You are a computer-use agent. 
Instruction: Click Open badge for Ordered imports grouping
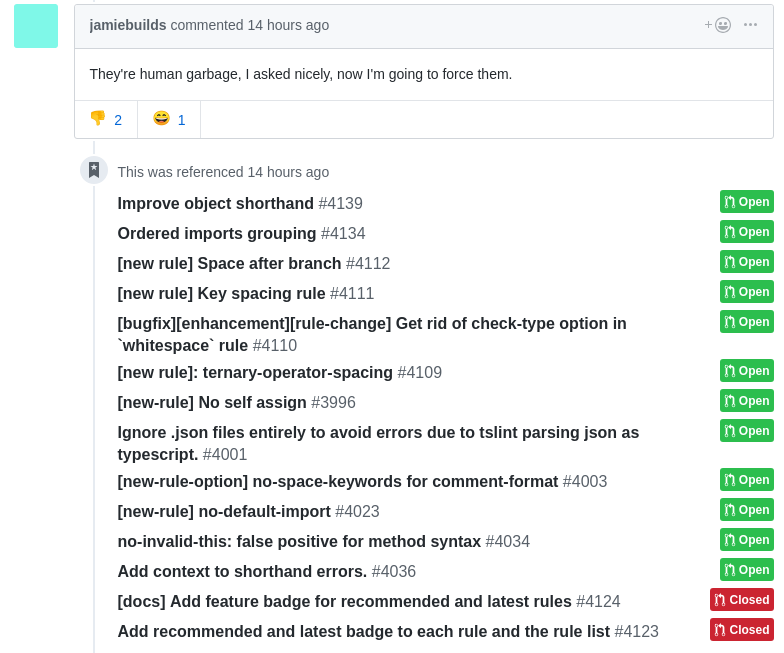pos(746,232)
